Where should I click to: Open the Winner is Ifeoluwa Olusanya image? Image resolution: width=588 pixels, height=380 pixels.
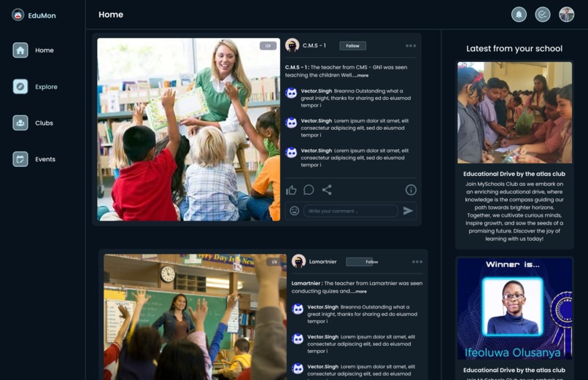tap(514, 309)
